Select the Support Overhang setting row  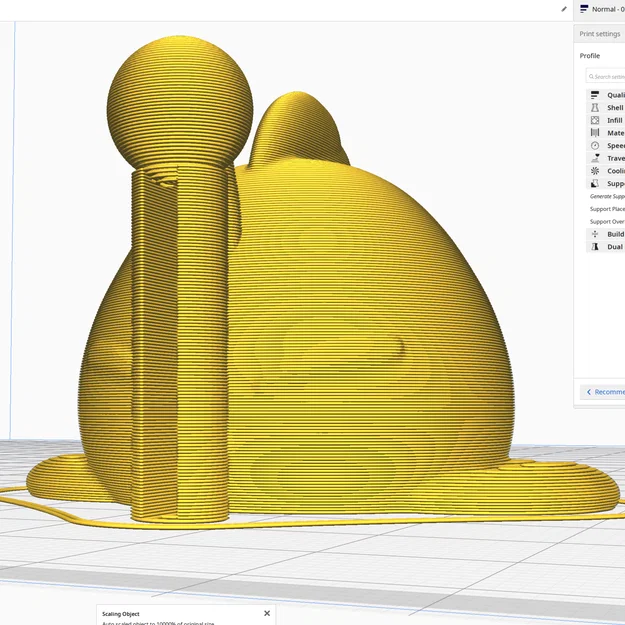tap(607, 222)
